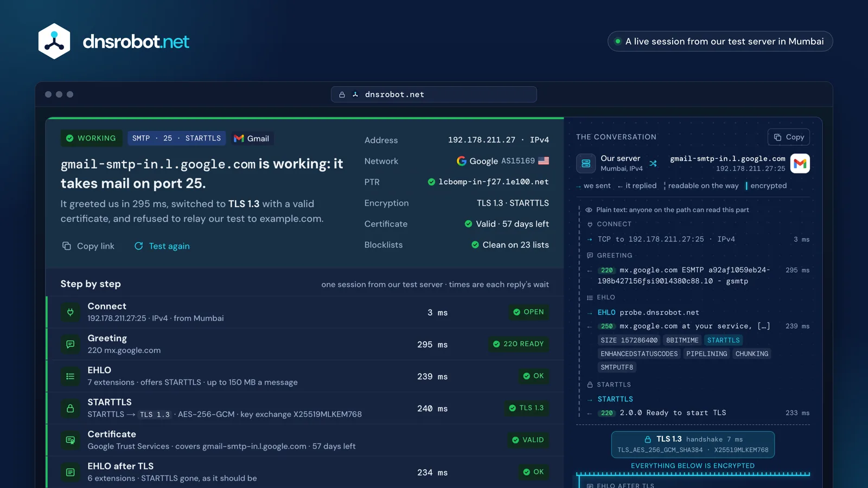The height and width of the screenshot is (488, 868).
Task: Click the eye icon next to Plain text note
Action: (x=589, y=210)
